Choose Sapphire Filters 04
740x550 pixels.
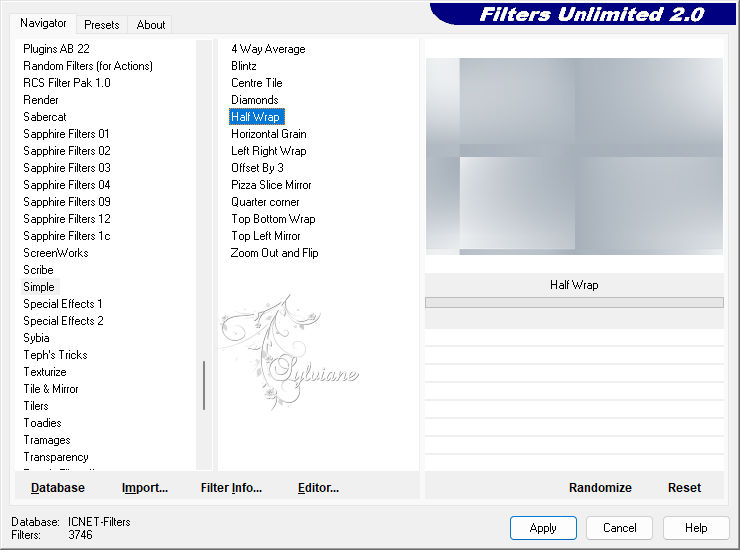pyautogui.click(x=67, y=185)
